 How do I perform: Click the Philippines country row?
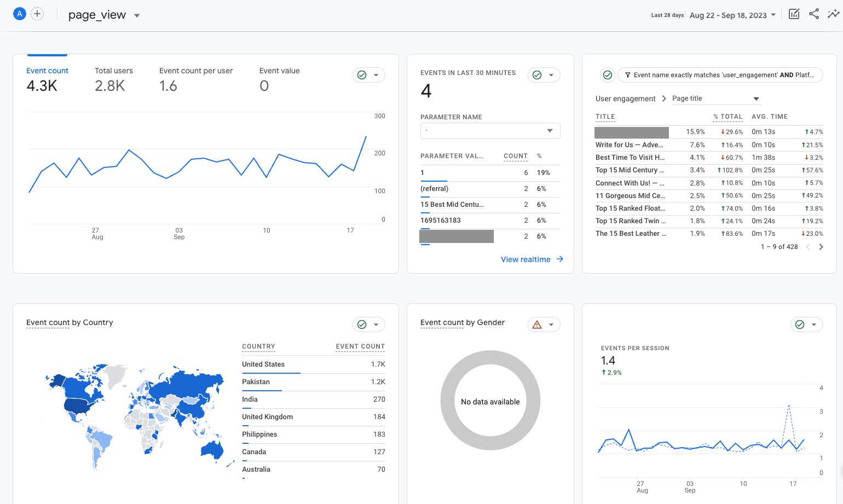[314, 435]
